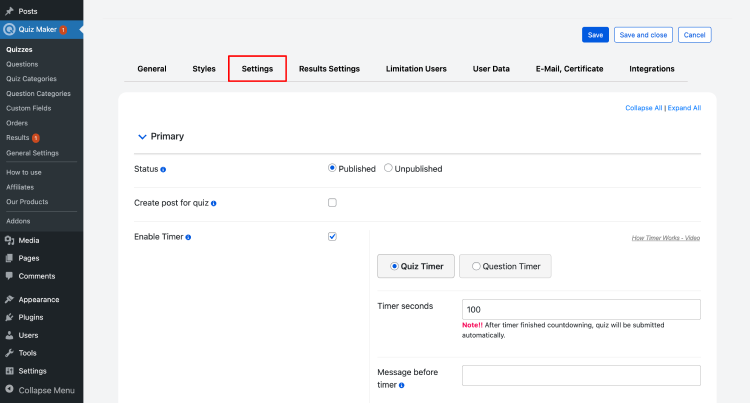
Task: Open the General tab
Action: click(152, 69)
